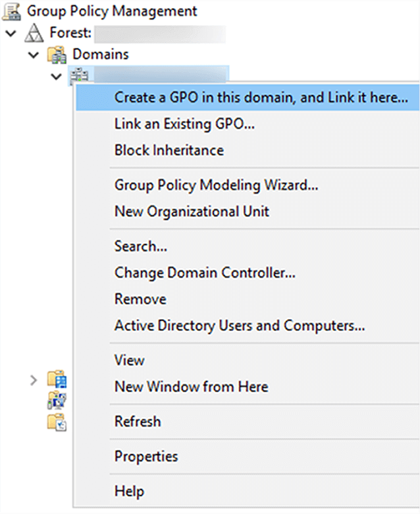The image size is (420, 514).
Task: Click the selected domain server icon
Action: pyautogui.click(x=79, y=76)
